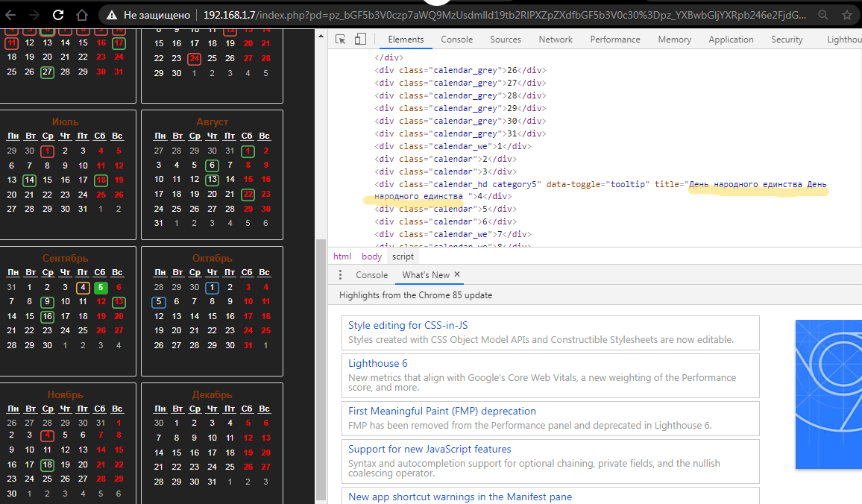This screenshot has width=862, height=504.
Task: Close the What's New drawer tab
Action: pyautogui.click(x=457, y=274)
